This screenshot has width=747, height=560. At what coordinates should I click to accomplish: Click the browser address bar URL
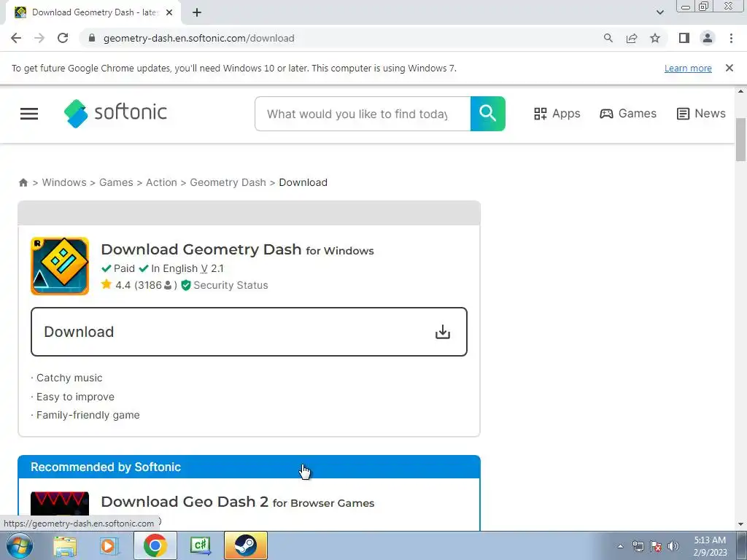point(198,38)
